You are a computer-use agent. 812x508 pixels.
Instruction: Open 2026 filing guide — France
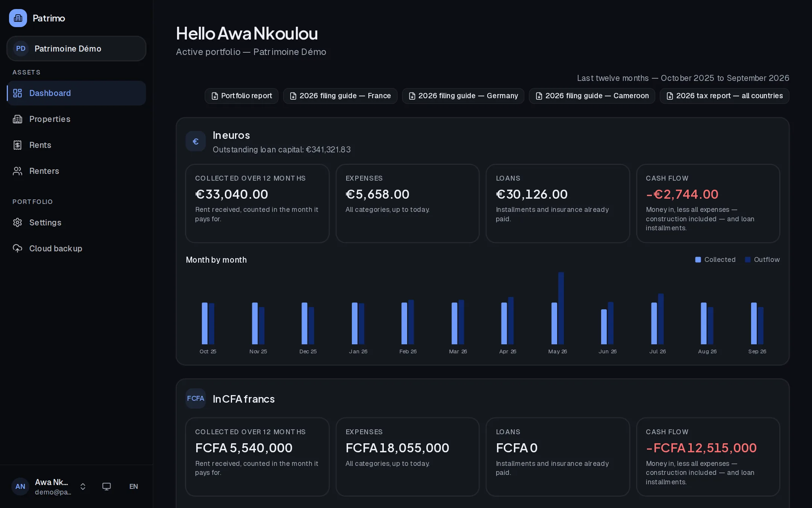(340, 96)
